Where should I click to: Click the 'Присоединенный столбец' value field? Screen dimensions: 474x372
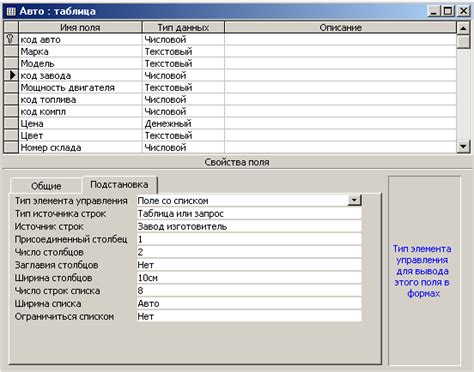pyautogui.click(x=249, y=239)
